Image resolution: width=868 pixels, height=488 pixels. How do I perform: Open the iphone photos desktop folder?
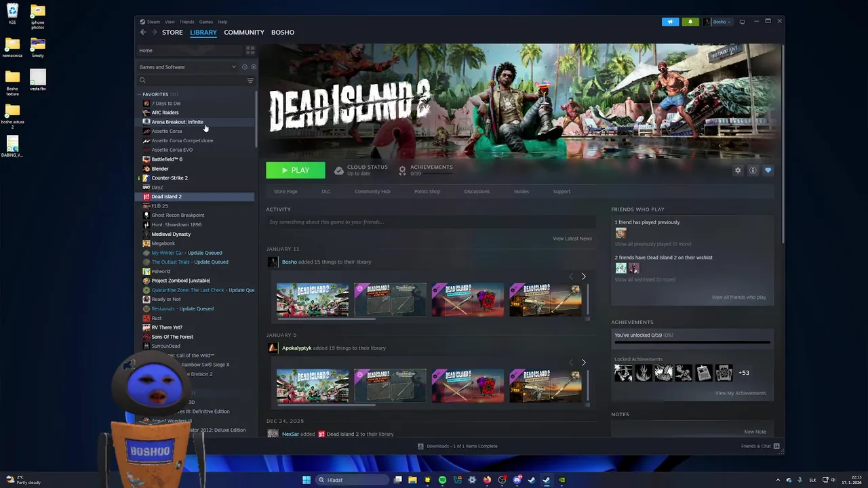(x=38, y=18)
